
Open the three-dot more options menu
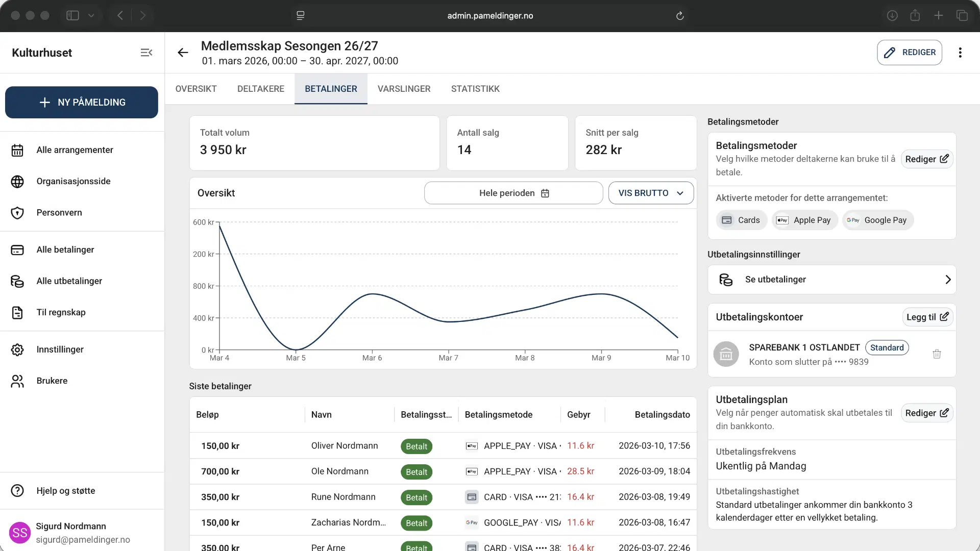pos(960,53)
